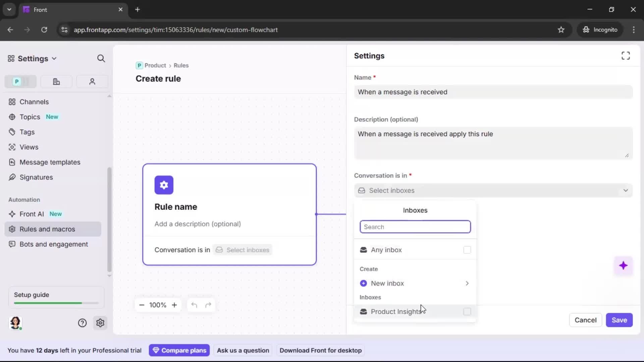Tick the Product Insights inbox checkbox

(467, 311)
